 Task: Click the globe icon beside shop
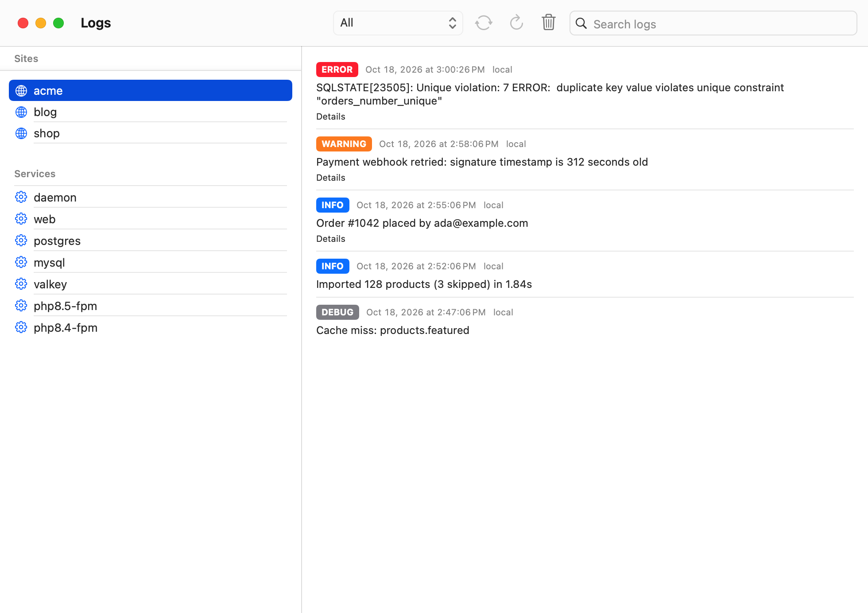(21, 133)
